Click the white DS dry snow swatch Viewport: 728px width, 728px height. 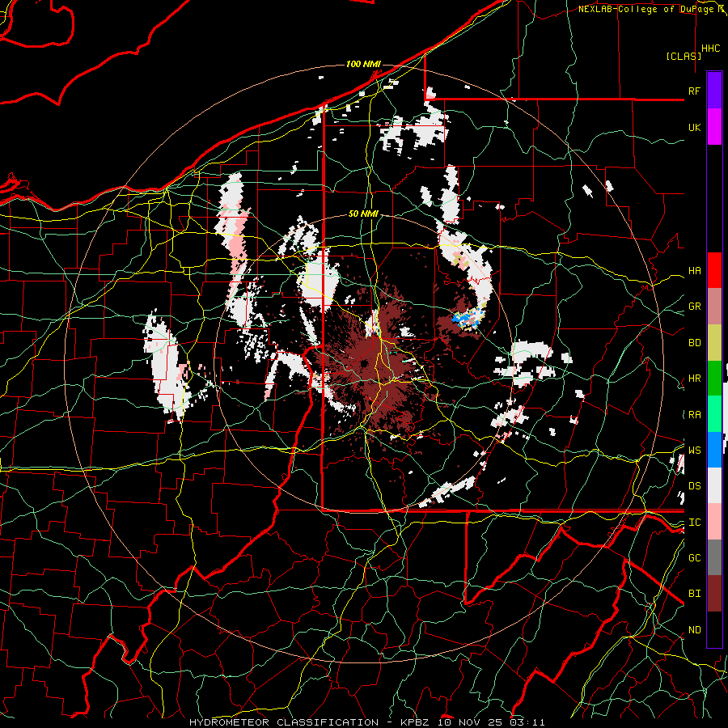coord(714,485)
